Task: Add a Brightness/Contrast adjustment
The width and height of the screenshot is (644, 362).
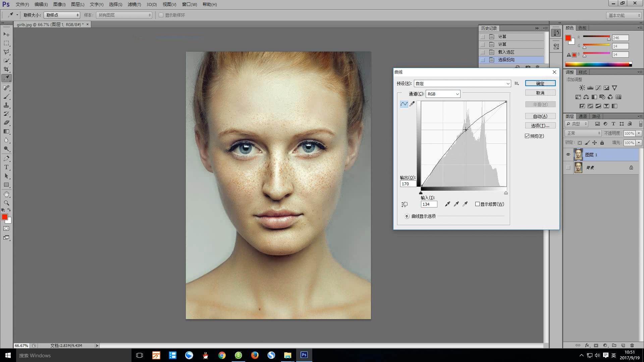Action: pyautogui.click(x=582, y=88)
